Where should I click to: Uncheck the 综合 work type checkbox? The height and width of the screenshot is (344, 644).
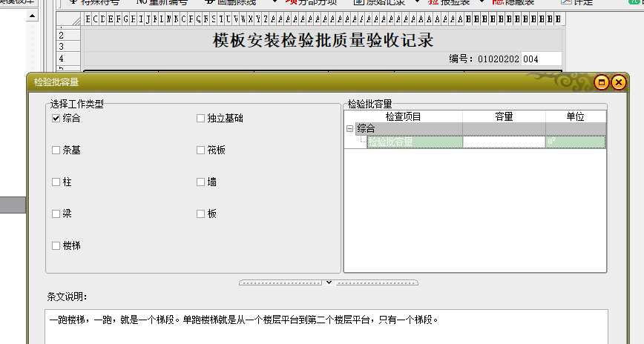tap(56, 118)
